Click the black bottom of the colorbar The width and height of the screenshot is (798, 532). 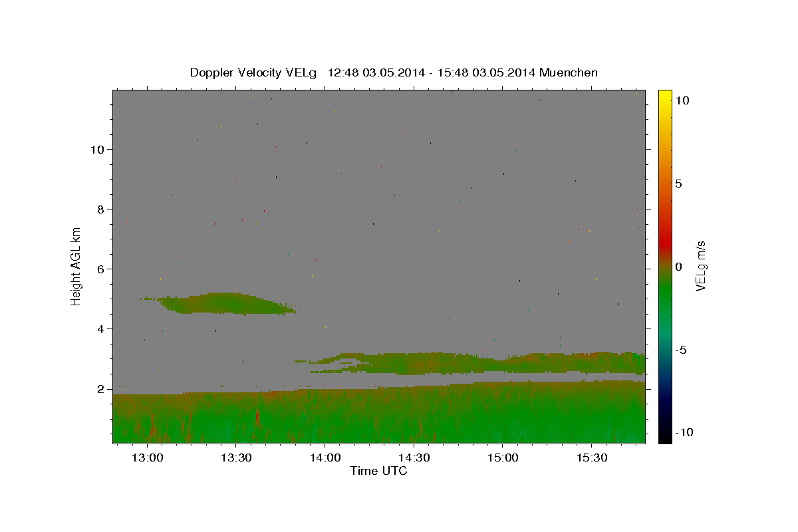665,436
